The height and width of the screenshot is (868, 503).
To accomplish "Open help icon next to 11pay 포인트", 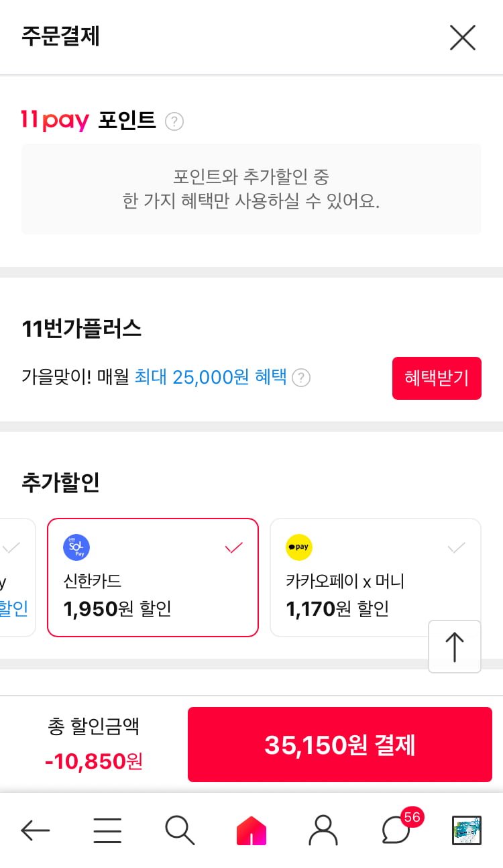I will pyautogui.click(x=174, y=121).
